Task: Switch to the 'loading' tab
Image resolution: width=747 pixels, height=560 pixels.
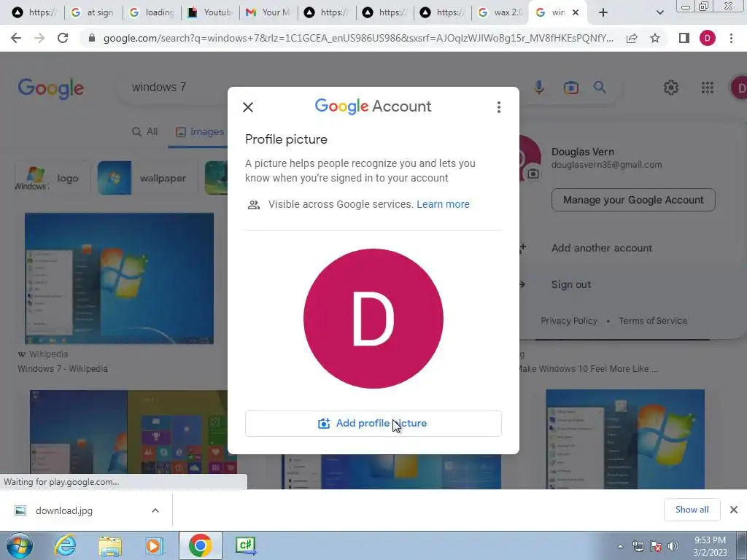Action: 152,12
